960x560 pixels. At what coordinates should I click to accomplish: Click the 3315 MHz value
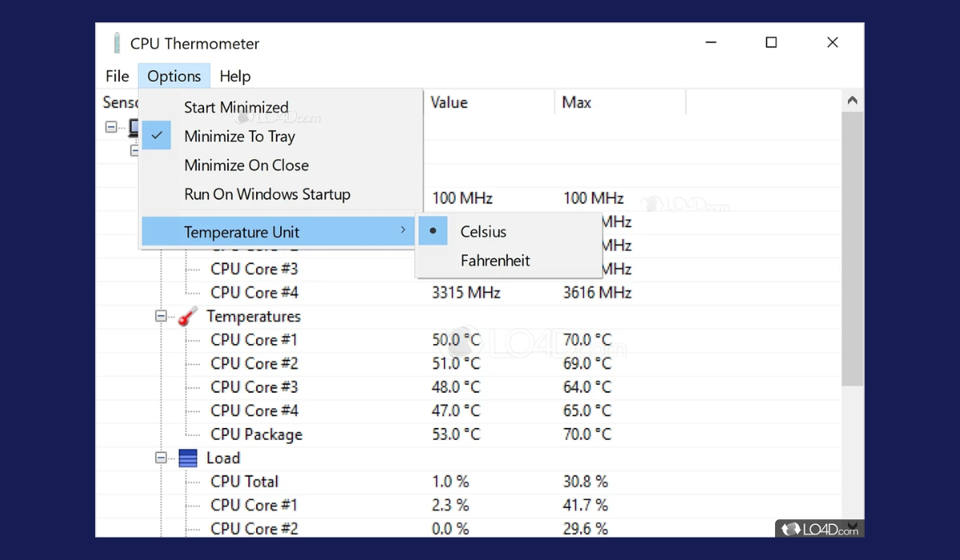coord(466,293)
